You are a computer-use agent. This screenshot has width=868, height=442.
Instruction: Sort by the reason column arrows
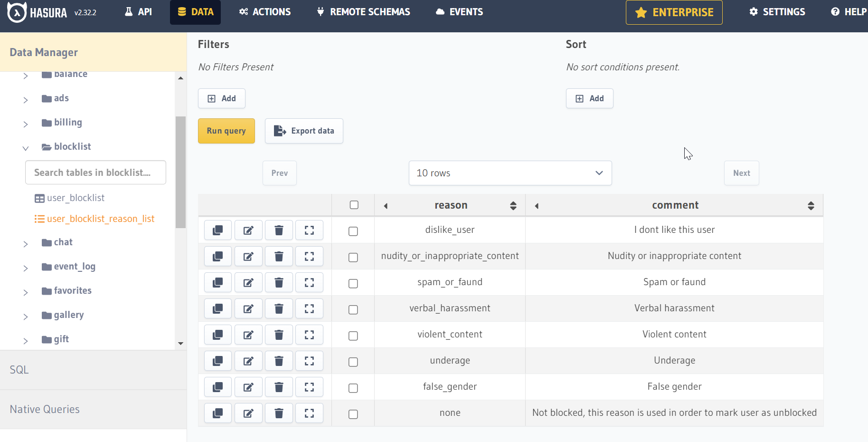[513, 205]
